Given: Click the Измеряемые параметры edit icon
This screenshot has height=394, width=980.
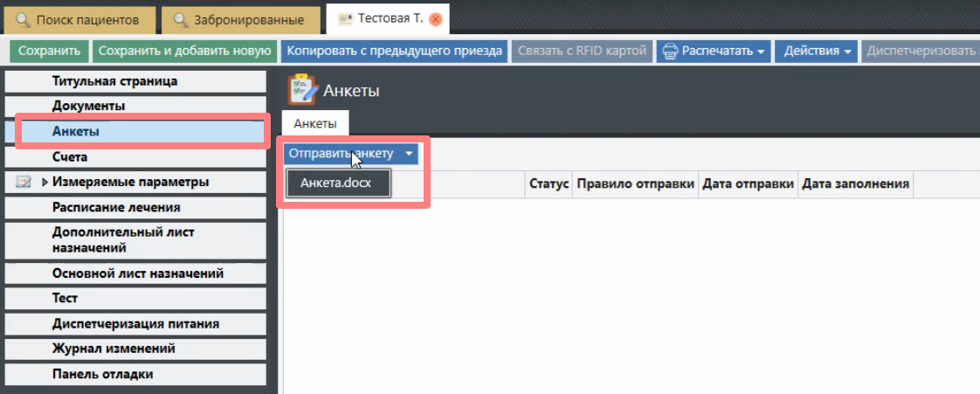Looking at the screenshot, I should tap(24, 183).
